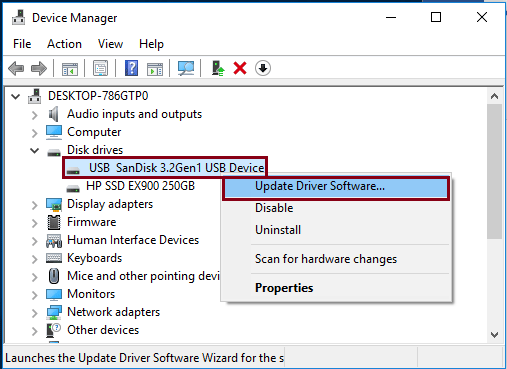This screenshot has width=507, height=369.
Task: Open the Action menu
Action: (64, 44)
